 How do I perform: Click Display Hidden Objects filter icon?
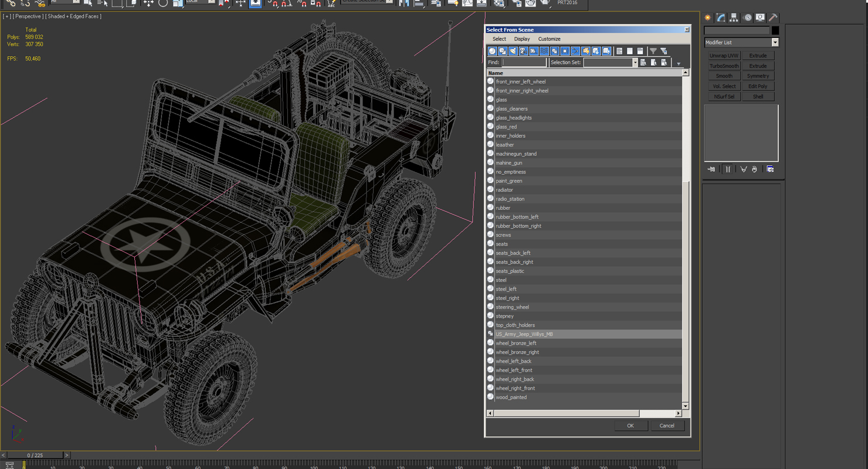(606, 51)
